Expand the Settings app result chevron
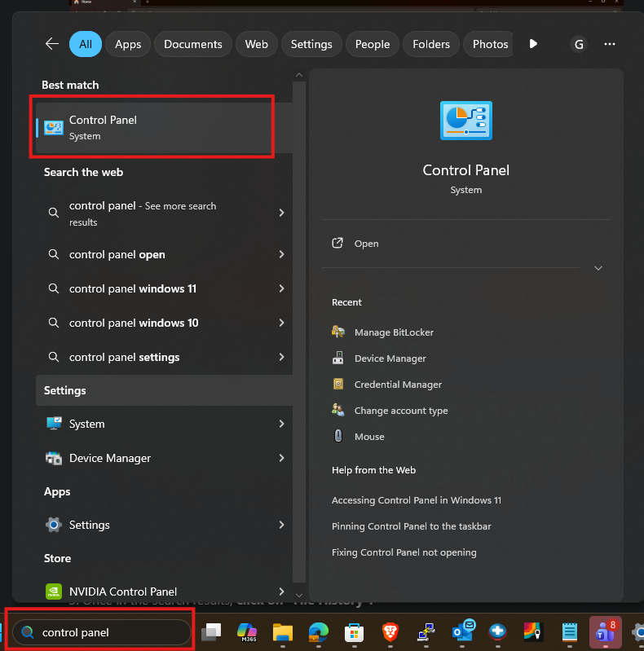 click(x=281, y=525)
